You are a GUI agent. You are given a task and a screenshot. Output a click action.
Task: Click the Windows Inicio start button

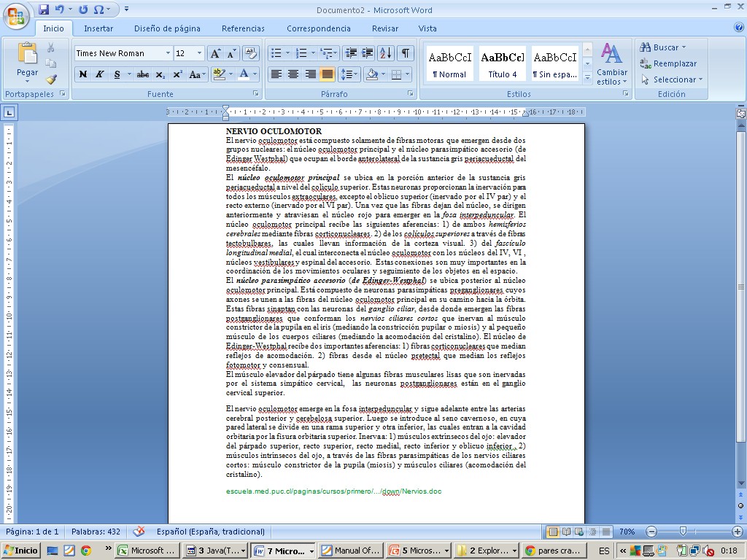pyautogui.click(x=21, y=551)
